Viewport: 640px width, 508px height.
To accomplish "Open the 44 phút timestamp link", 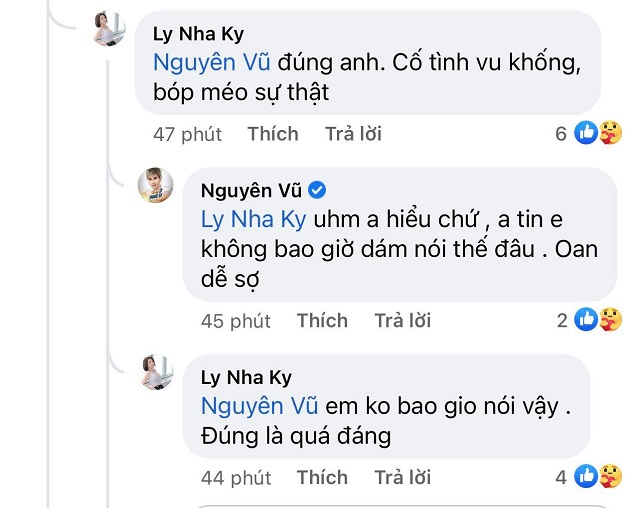I will pyautogui.click(x=236, y=477).
